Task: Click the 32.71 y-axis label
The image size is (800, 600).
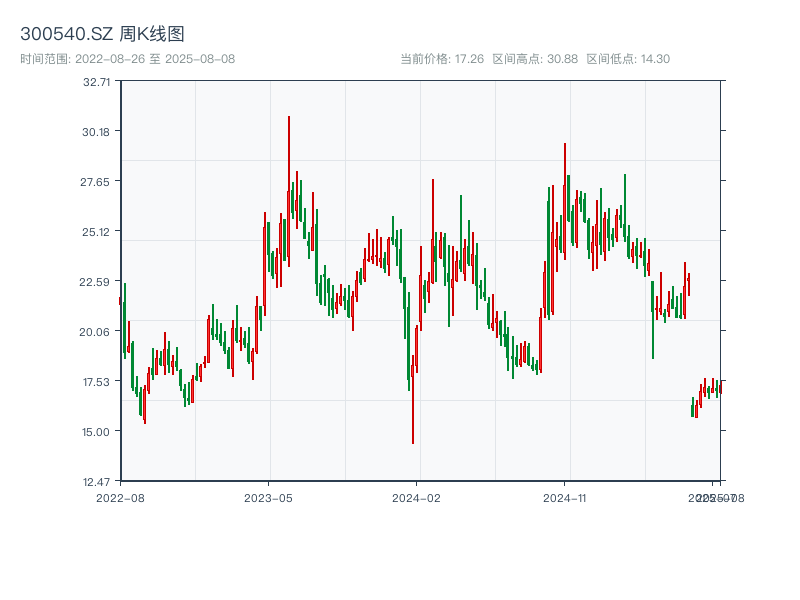Action: click(96, 82)
